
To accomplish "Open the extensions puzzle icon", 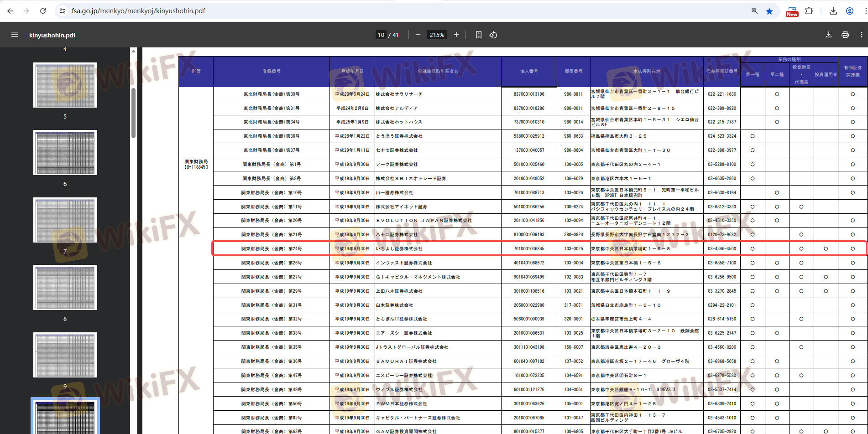I will point(809,11).
